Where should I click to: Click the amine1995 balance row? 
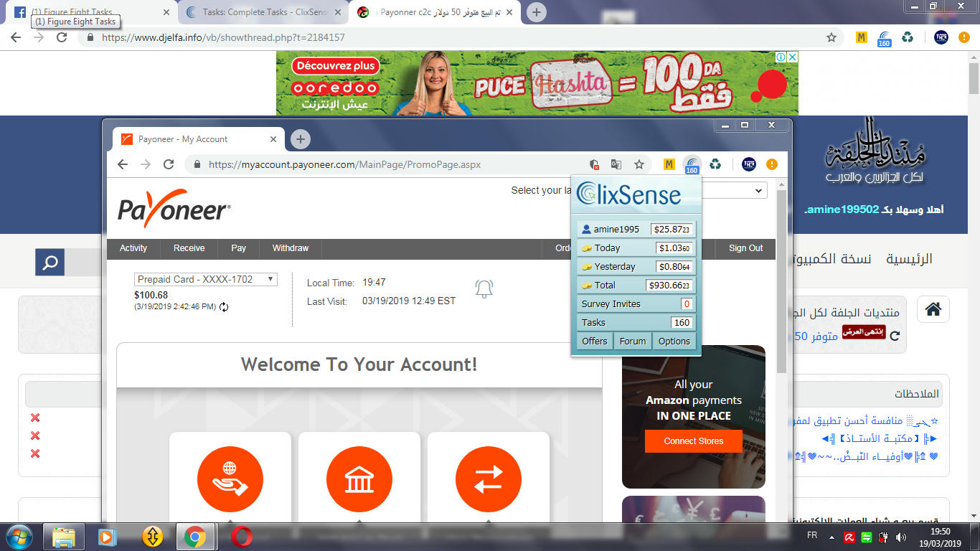point(636,230)
